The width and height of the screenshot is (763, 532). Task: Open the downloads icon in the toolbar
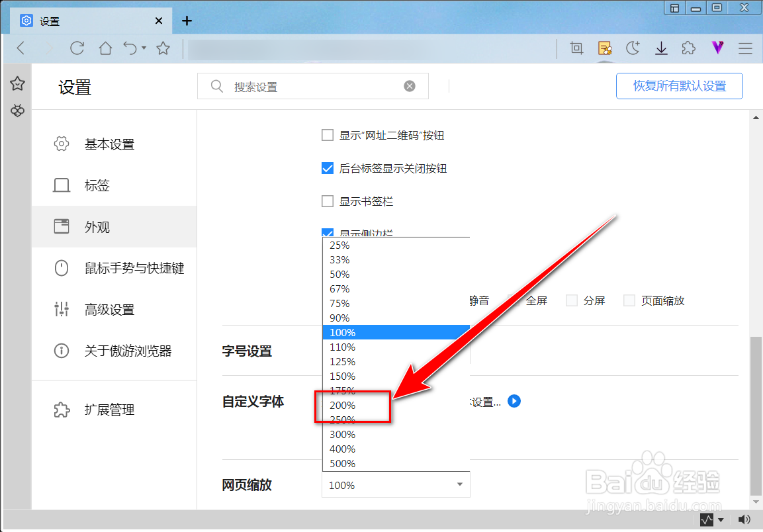tap(661, 48)
